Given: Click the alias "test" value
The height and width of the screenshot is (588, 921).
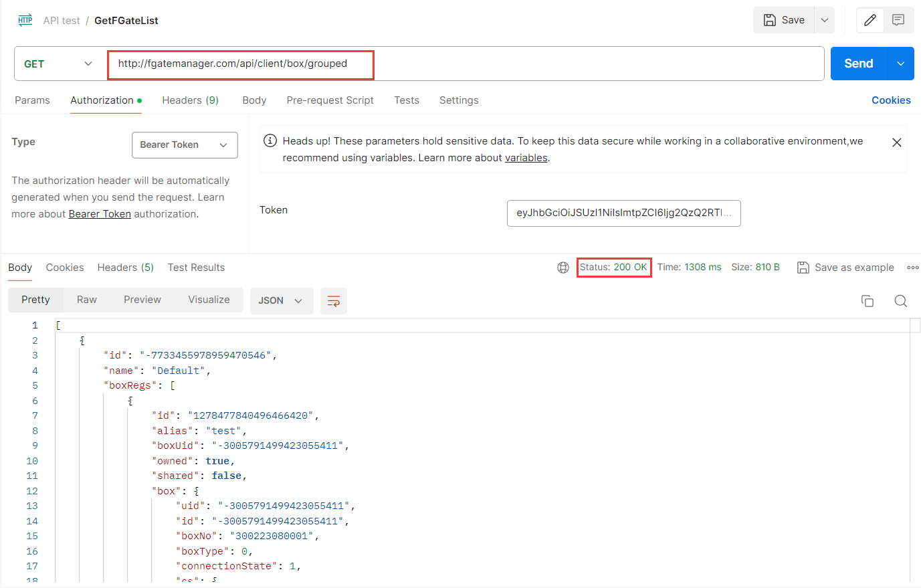Looking at the screenshot, I should pos(223,431).
